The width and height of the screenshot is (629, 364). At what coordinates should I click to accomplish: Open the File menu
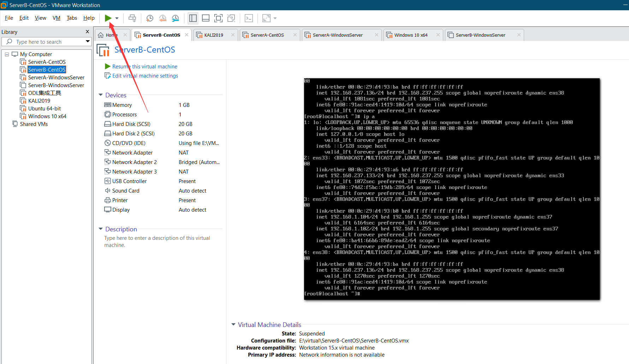[x=9, y=18]
